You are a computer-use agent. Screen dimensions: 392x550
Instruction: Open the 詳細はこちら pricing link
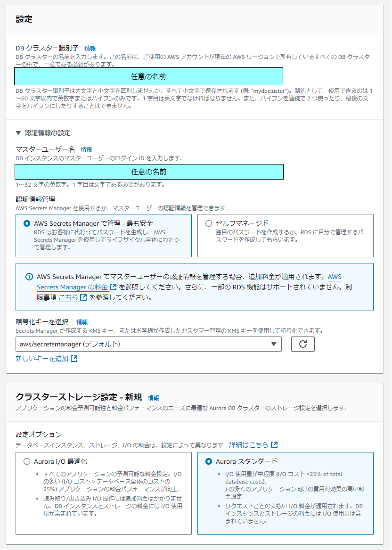[249, 445]
